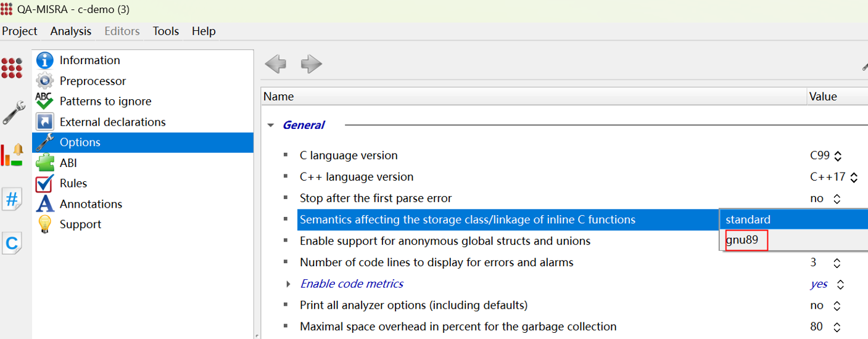
Task: Expand the Enable code metrics option
Action: click(x=288, y=284)
